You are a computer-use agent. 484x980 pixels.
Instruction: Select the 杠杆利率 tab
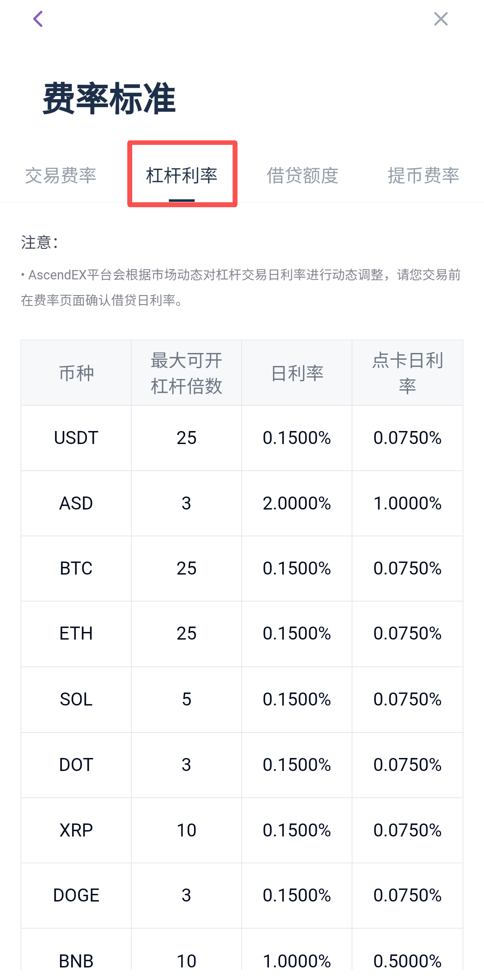tap(182, 175)
